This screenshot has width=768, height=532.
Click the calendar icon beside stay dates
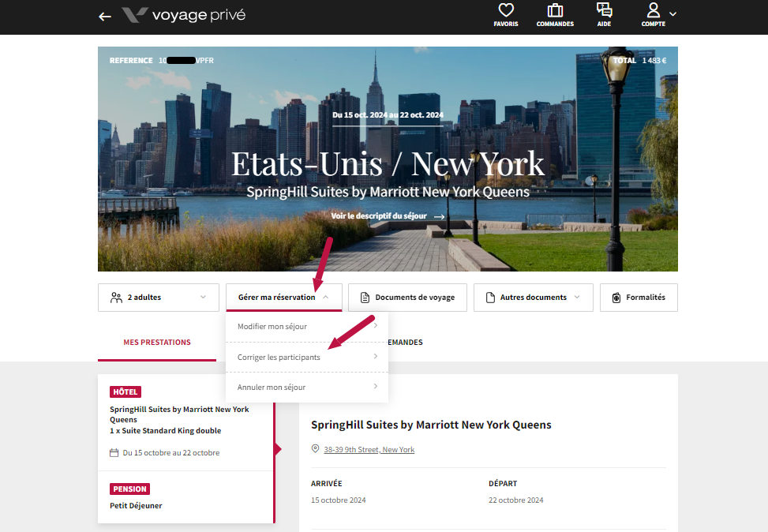coord(114,452)
